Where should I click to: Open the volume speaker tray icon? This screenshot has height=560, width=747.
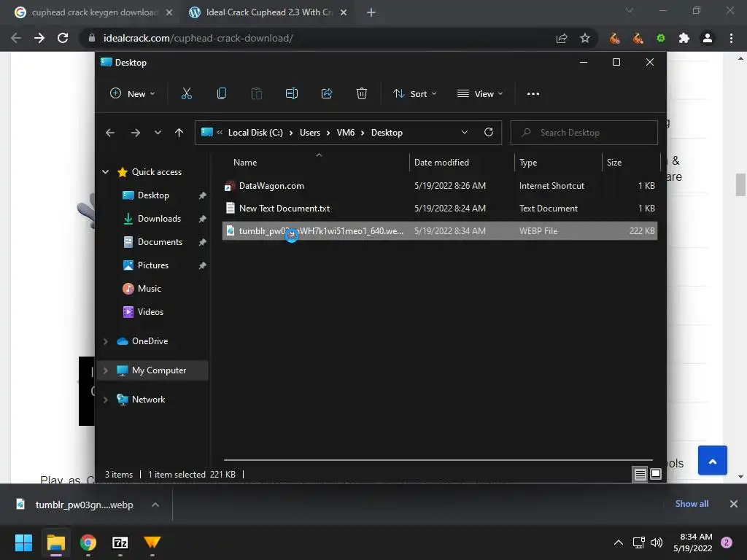click(657, 542)
